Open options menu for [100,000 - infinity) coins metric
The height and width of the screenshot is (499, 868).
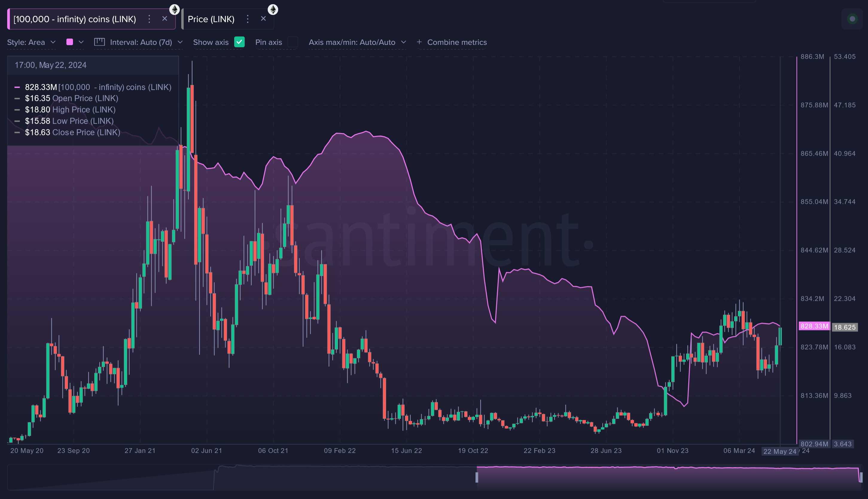pos(149,19)
